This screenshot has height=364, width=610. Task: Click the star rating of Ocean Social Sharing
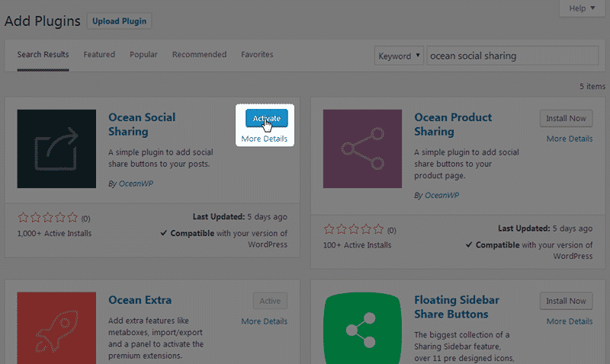[x=48, y=218]
